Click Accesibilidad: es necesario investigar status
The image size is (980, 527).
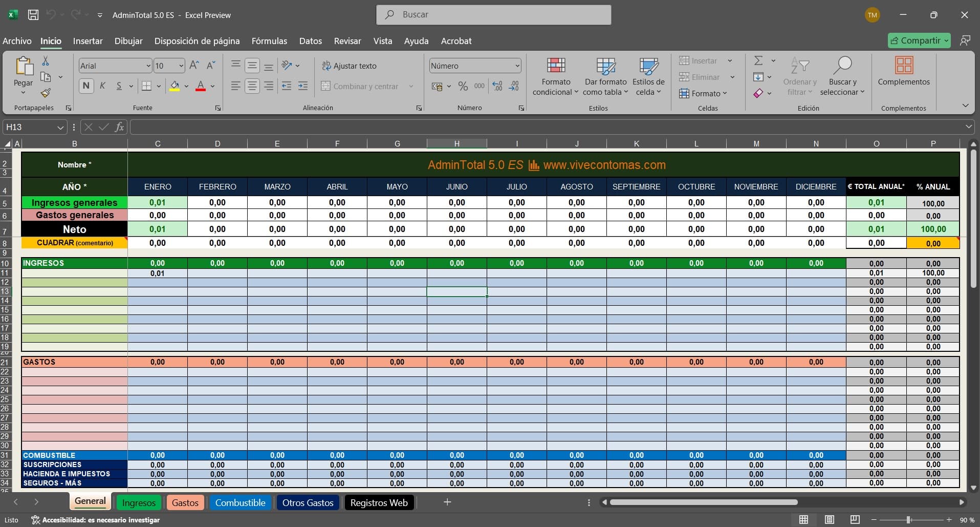tap(96, 520)
